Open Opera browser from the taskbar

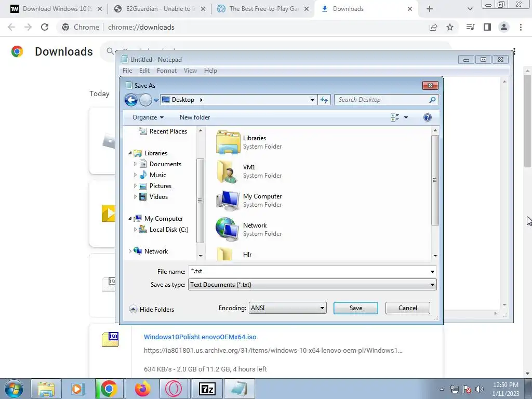(174, 389)
